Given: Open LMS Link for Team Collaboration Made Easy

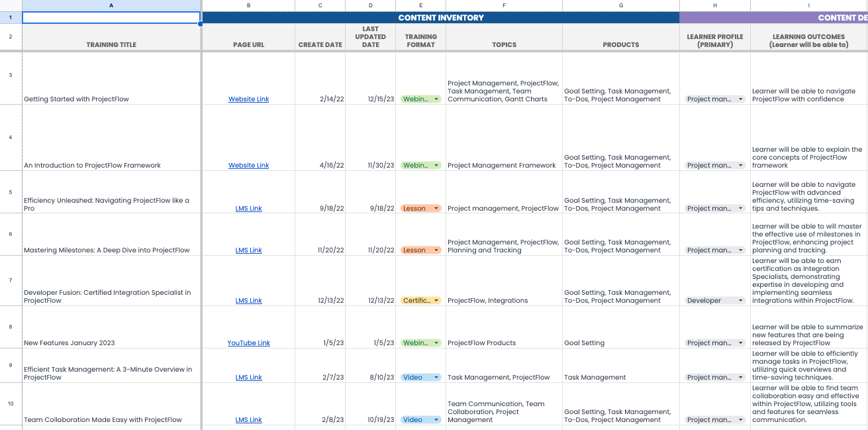Looking at the screenshot, I should click(x=248, y=420).
